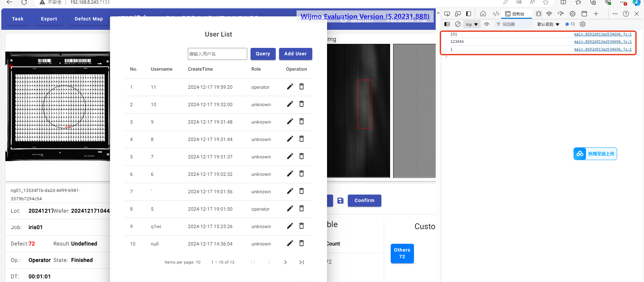Open the Export menu
The image size is (644, 282).
pos(49,19)
